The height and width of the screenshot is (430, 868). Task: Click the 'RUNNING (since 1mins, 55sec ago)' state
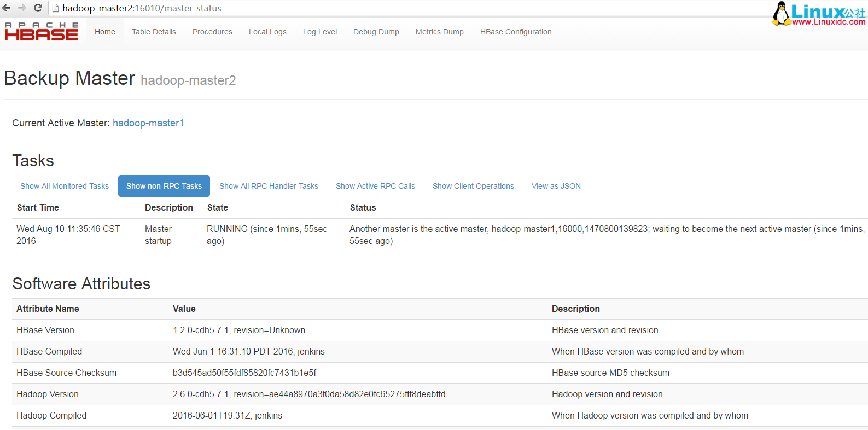(x=267, y=235)
